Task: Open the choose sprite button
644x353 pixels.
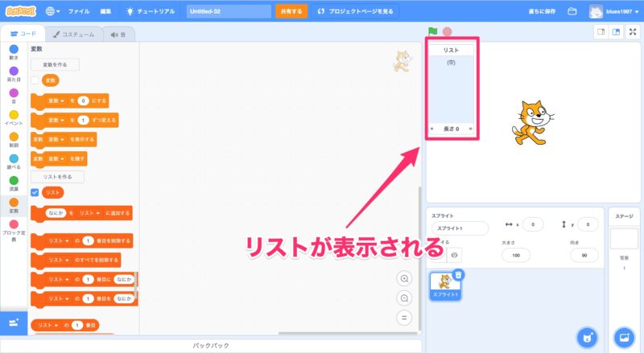Action: click(588, 336)
